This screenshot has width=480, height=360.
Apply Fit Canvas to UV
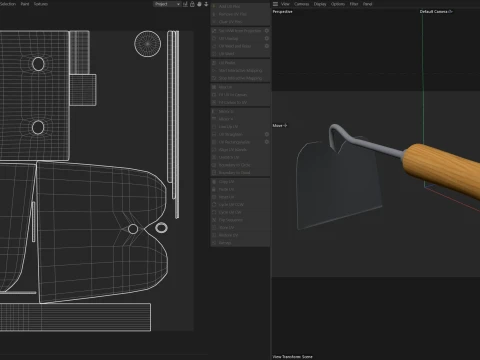(x=240, y=102)
